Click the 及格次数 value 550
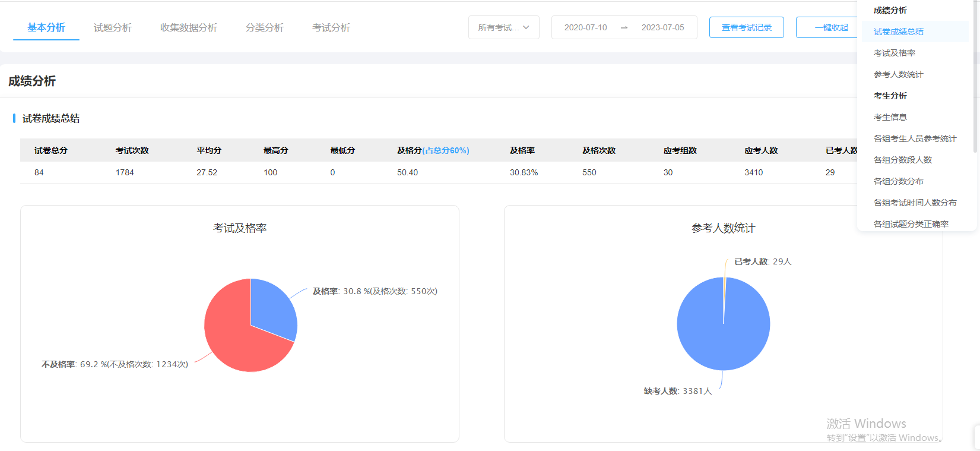The height and width of the screenshot is (451, 980). (x=589, y=172)
